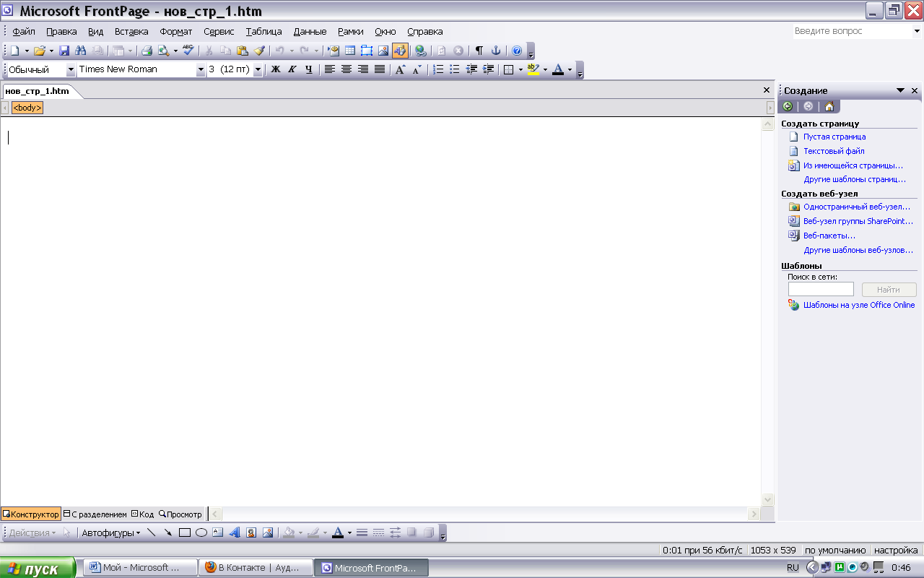This screenshot has width=924, height=578.
Task: Go back in the task pane
Action: pos(788,106)
